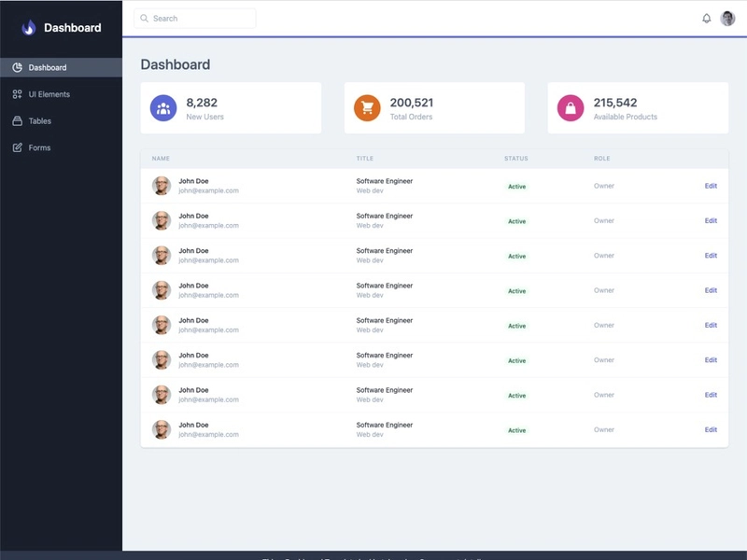
Task: Click the pink Available Products bag icon
Action: pyautogui.click(x=571, y=108)
